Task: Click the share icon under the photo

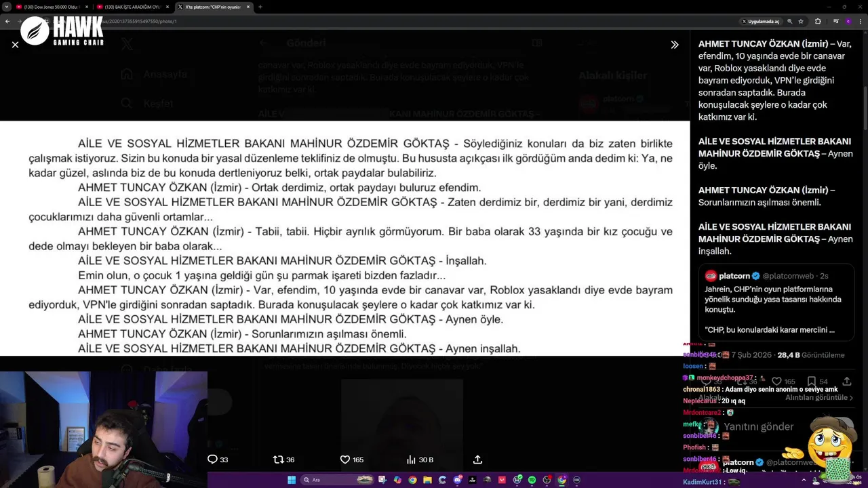Action: coord(477,460)
